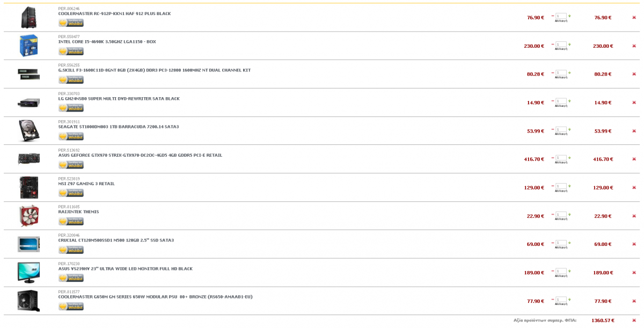Add LG DVD-rewriter to Wishlist
The height and width of the screenshot is (328, 644).
pos(71,108)
